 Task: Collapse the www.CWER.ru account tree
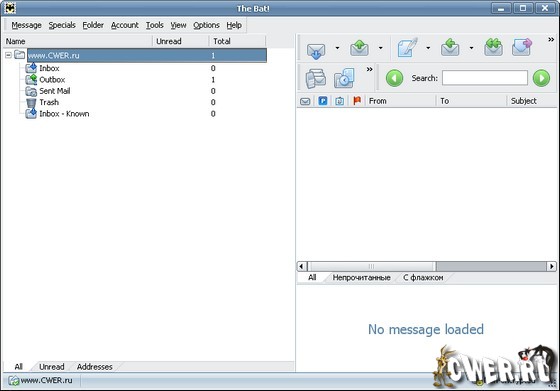pyautogui.click(x=8, y=55)
